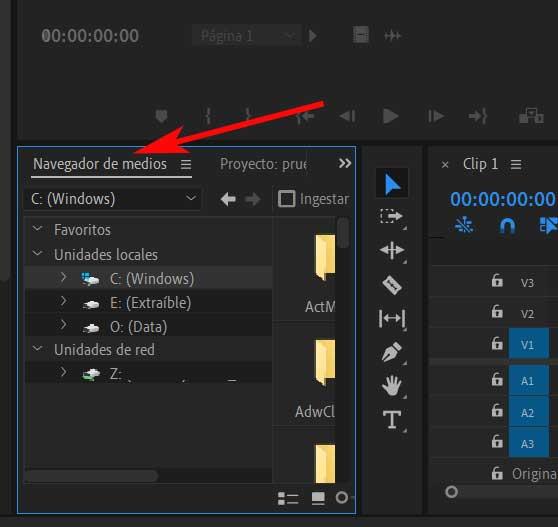Navigate forward in Media Browser
The image size is (558, 527).
coord(253,199)
